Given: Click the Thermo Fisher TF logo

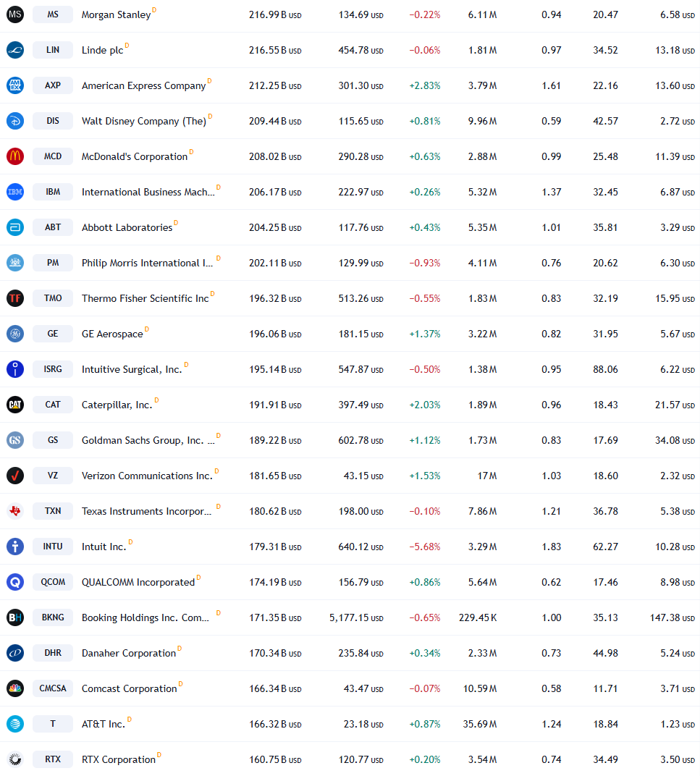Looking at the screenshot, I should [15, 298].
